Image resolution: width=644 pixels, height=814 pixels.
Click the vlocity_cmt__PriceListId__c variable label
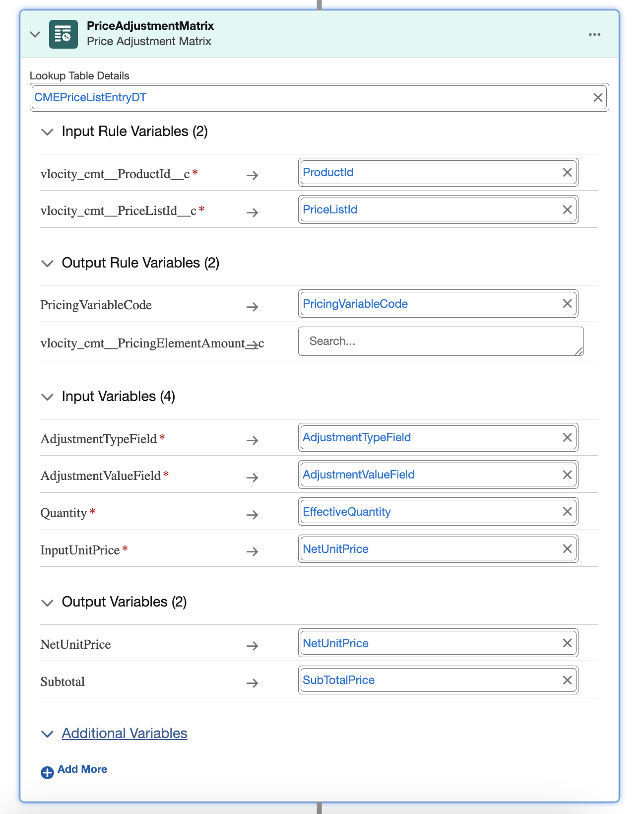(119, 211)
